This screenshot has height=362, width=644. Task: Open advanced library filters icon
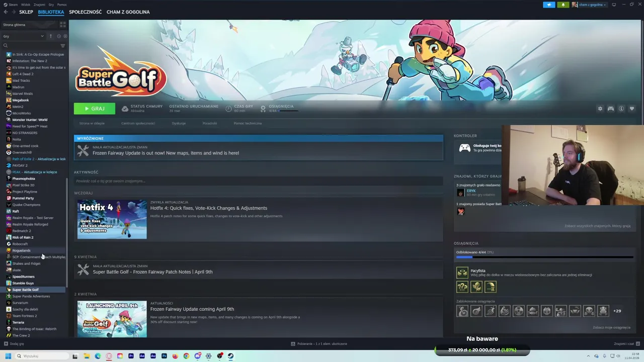[x=63, y=46]
